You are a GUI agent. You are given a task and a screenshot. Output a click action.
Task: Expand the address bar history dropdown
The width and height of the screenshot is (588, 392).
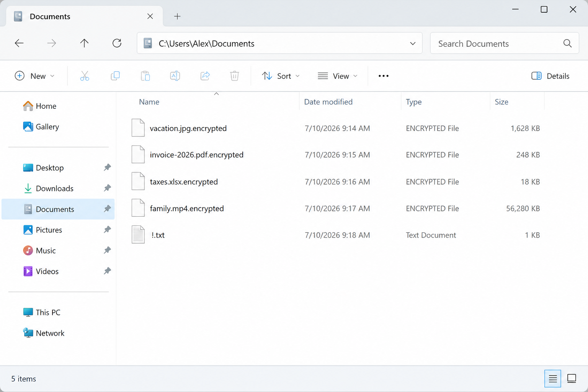(413, 43)
